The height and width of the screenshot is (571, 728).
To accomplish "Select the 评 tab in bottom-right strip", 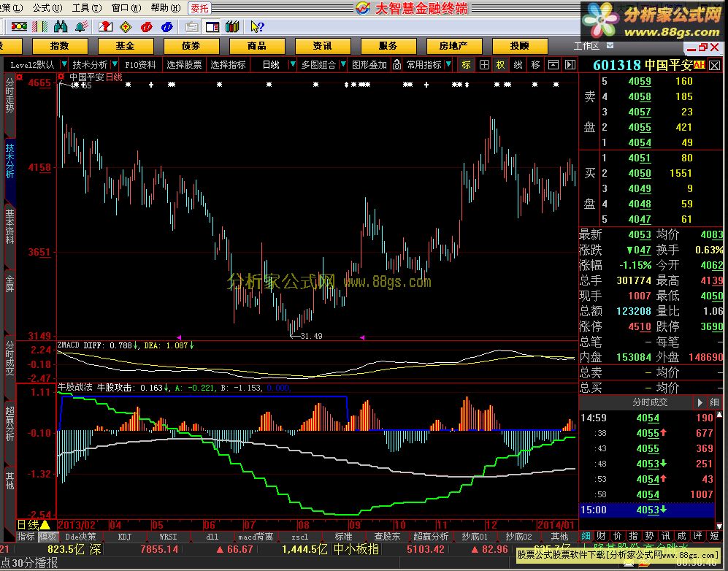I will [698, 536].
